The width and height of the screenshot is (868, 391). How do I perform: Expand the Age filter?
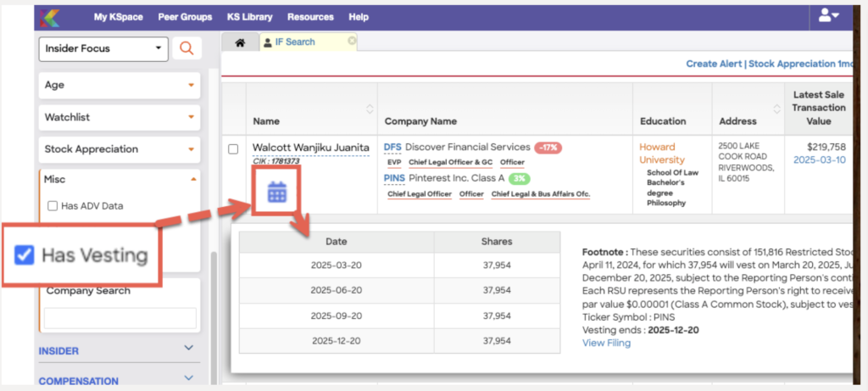(120, 86)
